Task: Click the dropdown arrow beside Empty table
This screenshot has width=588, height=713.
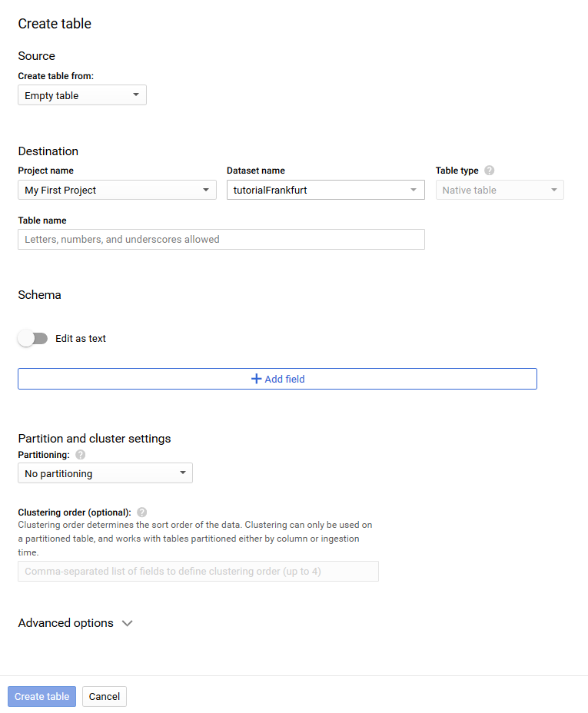Action: point(135,95)
